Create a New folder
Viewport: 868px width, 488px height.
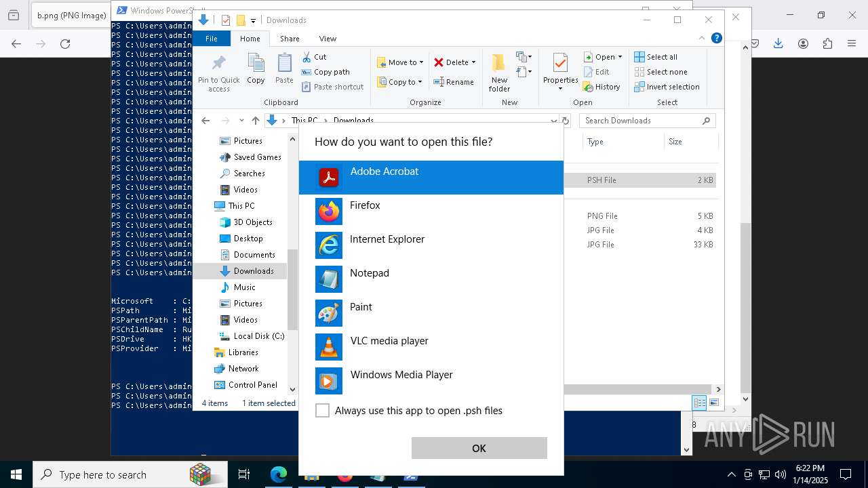499,73
